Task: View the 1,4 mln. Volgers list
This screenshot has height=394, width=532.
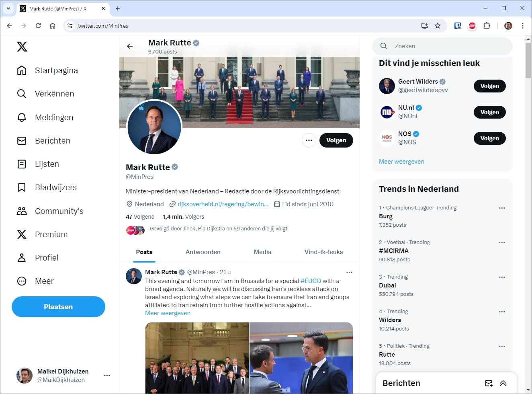Action: [183, 217]
